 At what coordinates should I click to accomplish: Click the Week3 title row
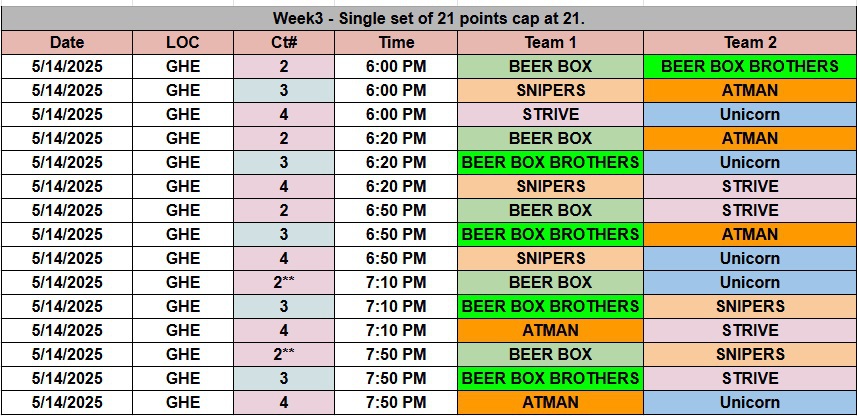(x=428, y=19)
